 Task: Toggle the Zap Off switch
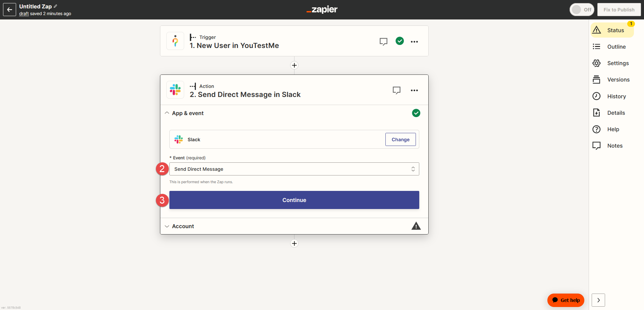tap(582, 10)
